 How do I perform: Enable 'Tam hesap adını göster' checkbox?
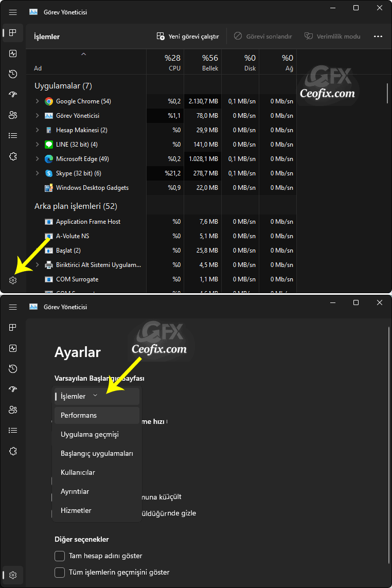pyautogui.click(x=60, y=556)
